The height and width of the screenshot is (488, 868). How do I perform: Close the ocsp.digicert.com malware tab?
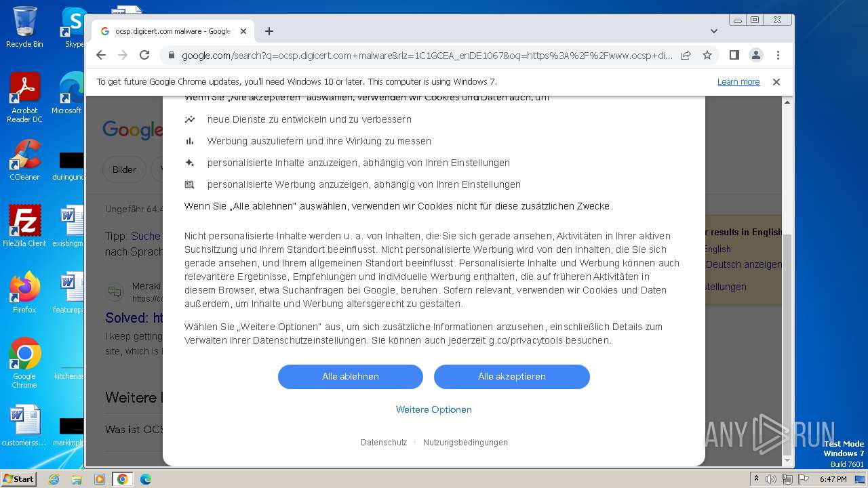click(x=243, y=31)
